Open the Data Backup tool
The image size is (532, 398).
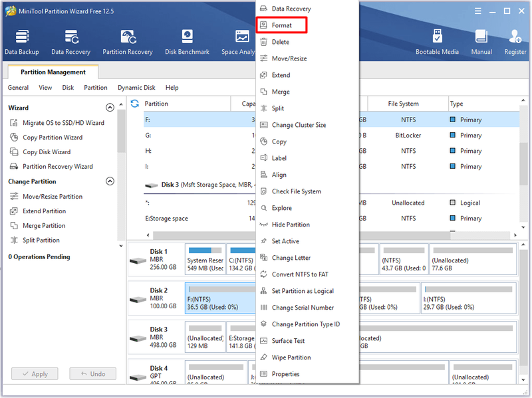tap(22, 42)
